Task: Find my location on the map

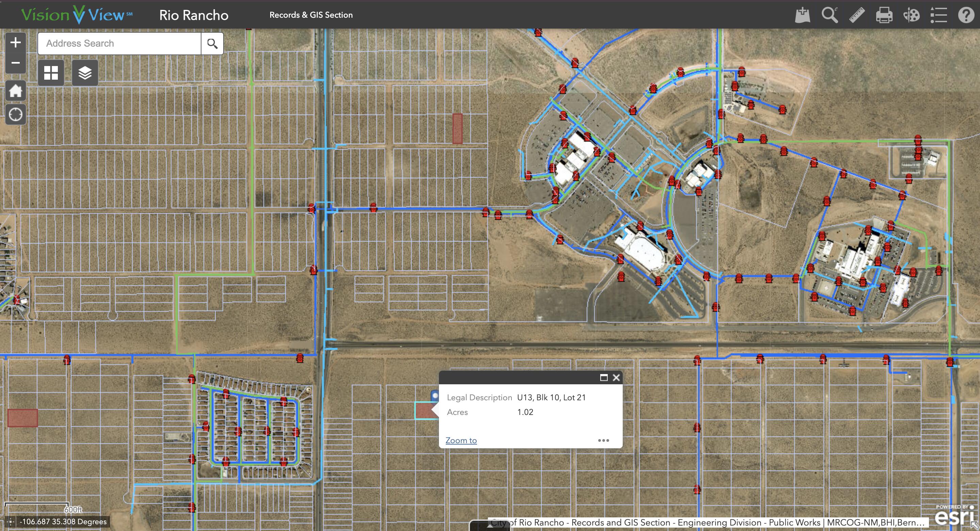Action: click(x=16, y=115)
